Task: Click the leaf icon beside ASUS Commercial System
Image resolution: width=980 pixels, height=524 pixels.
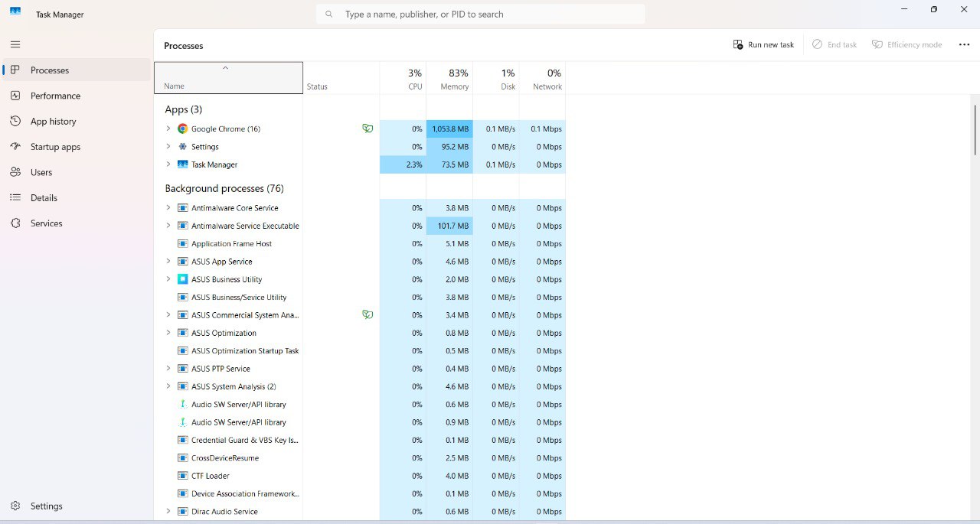Action: tap(368, 314)
